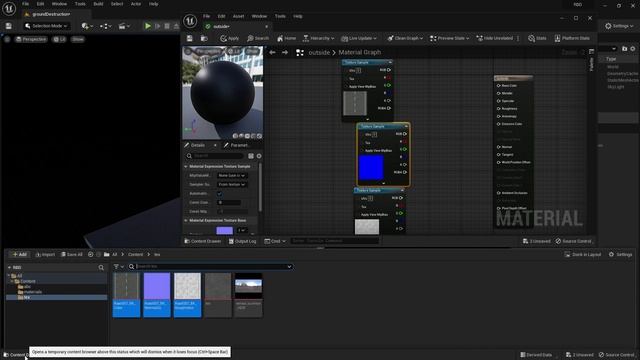
Task: Collapse Material Expression Texture Sample section
Action: tap(186, 167)
